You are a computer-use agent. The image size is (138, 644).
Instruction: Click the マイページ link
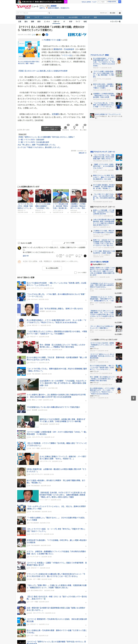(103, 13)
